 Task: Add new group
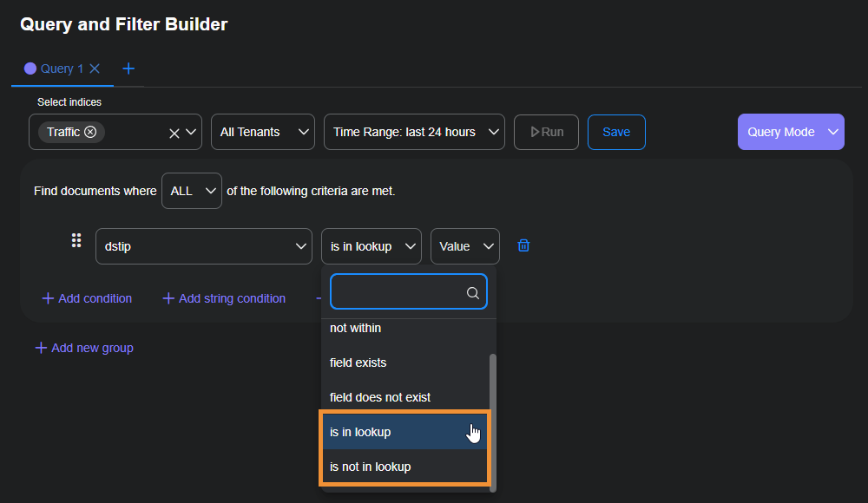(x=84, y=348)
